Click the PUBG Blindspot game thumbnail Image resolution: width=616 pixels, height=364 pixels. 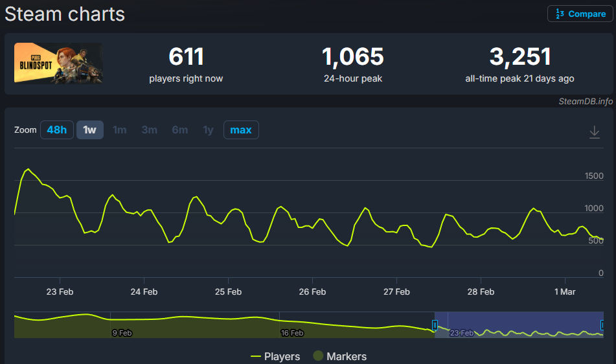pos(58,63)
